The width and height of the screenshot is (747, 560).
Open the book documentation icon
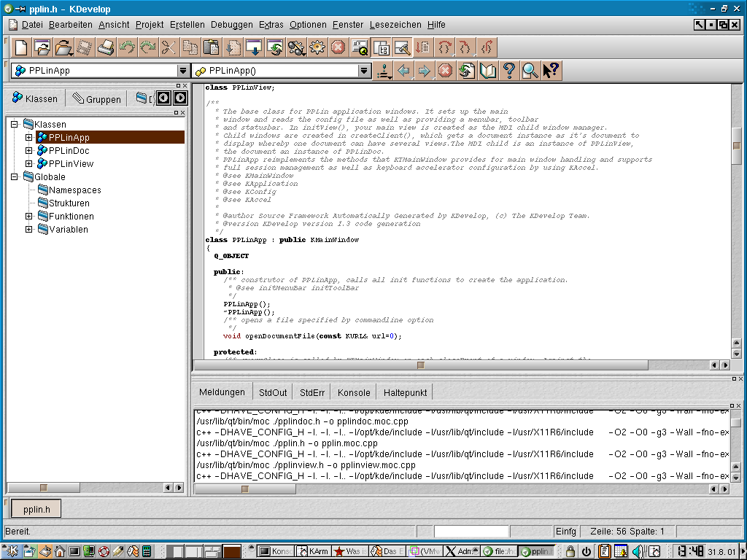click(488, 71)
